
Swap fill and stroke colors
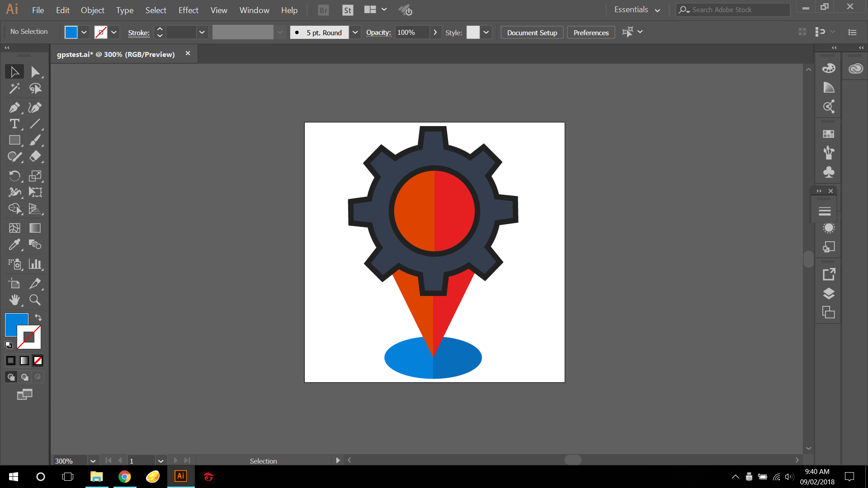click(38, 318)
